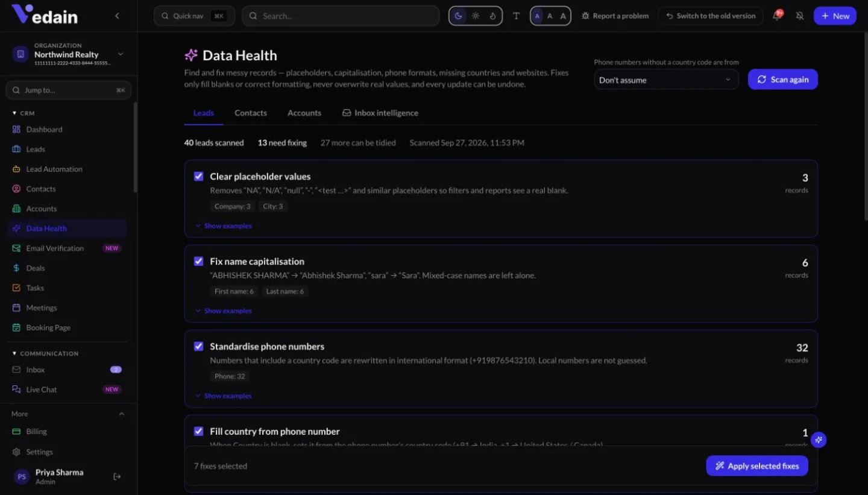
Task: Switch to the old version
Action: pos(711,16)
